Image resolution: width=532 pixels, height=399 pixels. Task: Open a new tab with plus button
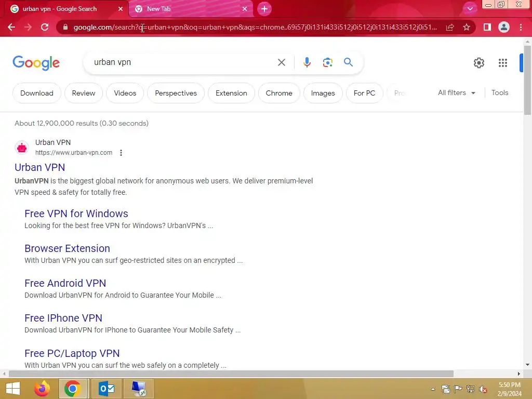coord(264,9)
